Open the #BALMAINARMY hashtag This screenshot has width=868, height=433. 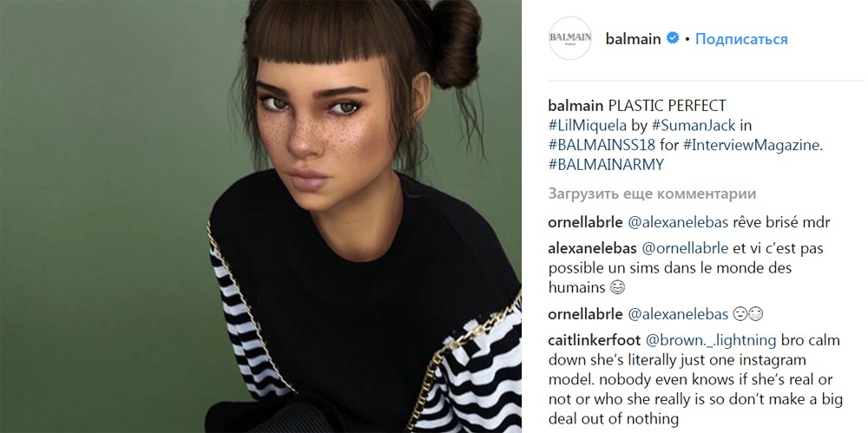pos(606,165)
